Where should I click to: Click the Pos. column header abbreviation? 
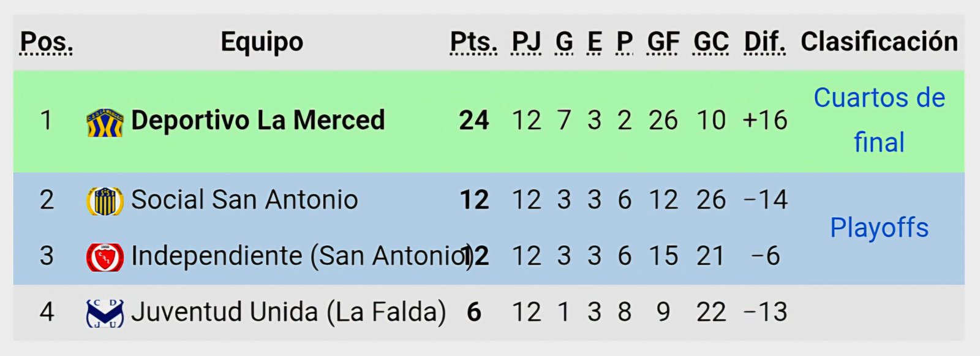[x=47, y=42]
